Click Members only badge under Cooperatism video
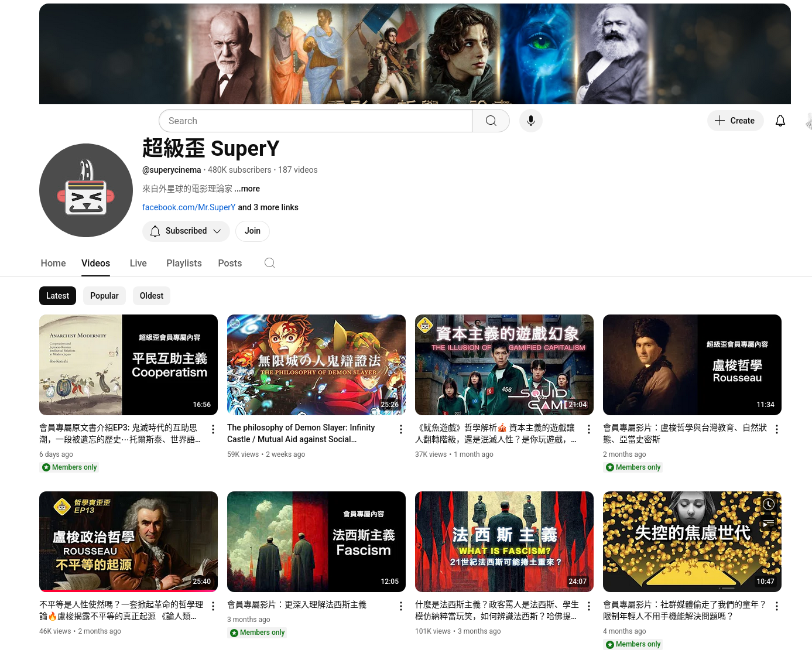Image resolution: width=812 pixels, height=653 pixels. pos(69,467)
